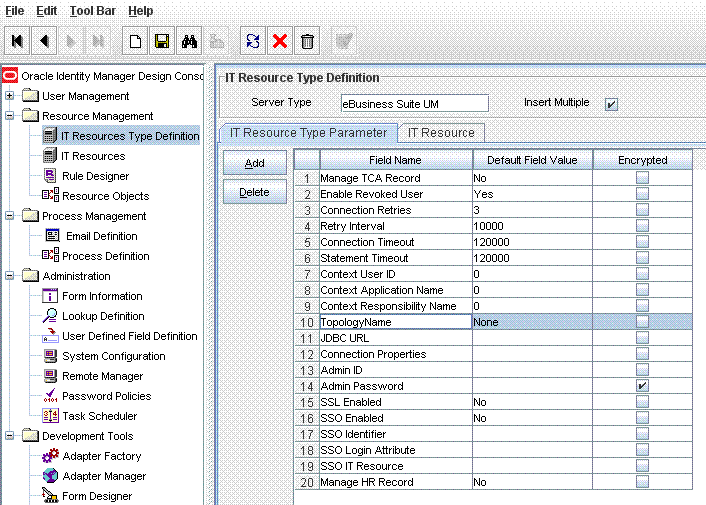The width and height of the screenshot is (706, 505).
Task: Switch to the IT Resource tab
Action: [441, 133]
